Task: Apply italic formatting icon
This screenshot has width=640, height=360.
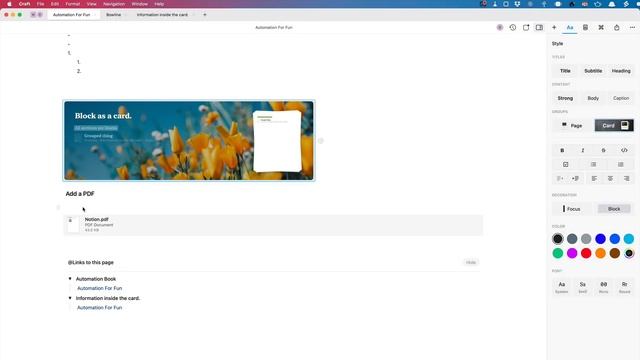Action: tap(583, 150)
